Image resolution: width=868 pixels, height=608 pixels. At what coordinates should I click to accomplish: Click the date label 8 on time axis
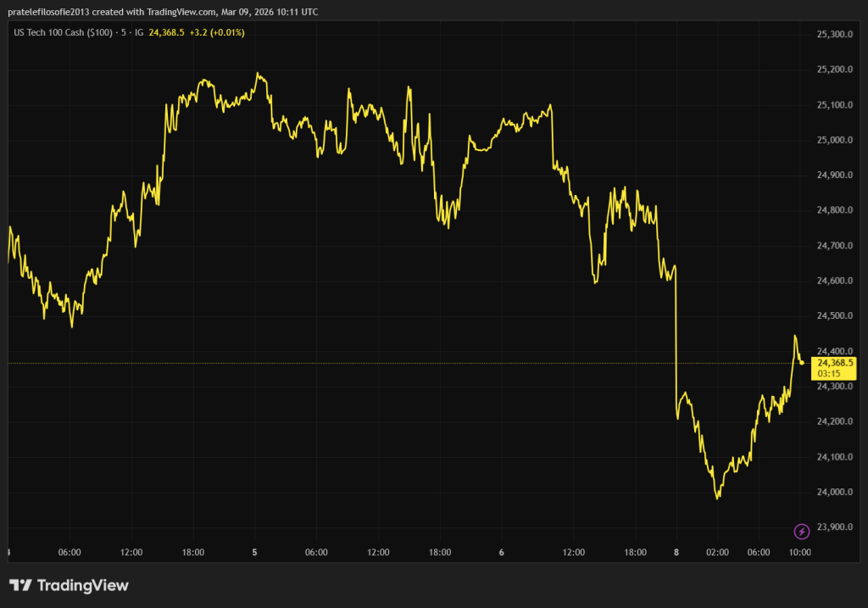[676, 553]
